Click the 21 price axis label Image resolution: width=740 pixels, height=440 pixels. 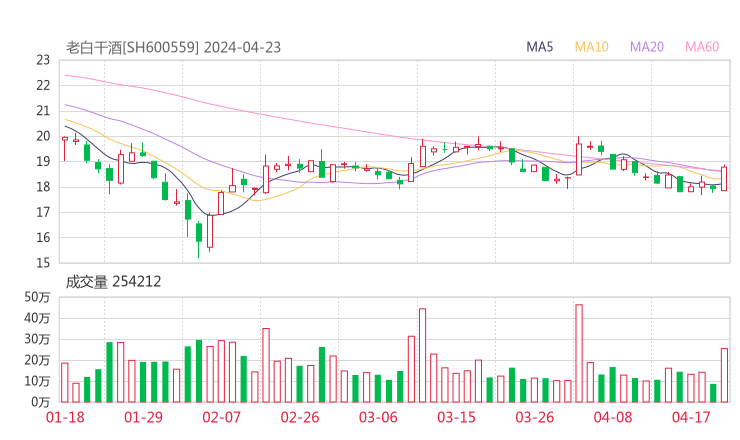tap(43, 111)
